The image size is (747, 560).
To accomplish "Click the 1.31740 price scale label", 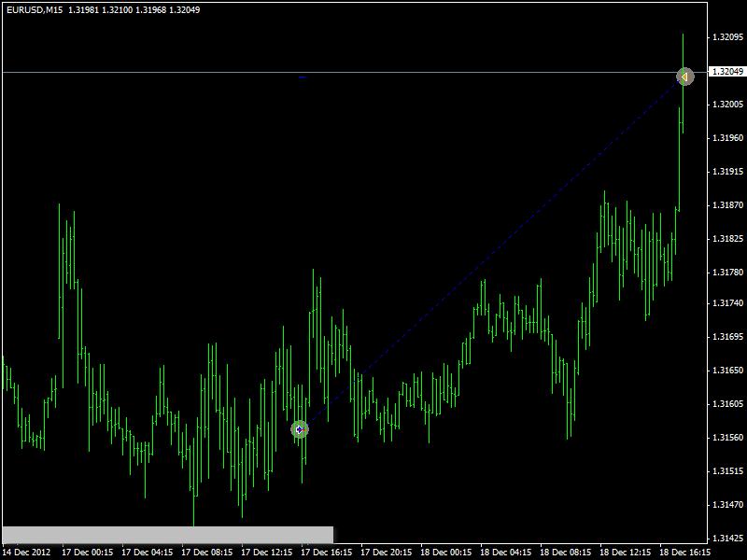I will (x=727, y=302).
